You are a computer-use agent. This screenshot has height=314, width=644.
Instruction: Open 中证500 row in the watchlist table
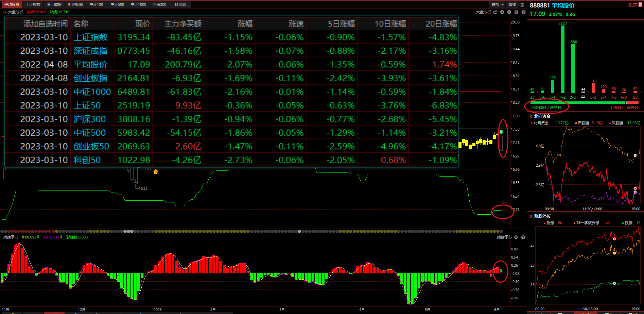pyautogui.click(x=232, y=133)
